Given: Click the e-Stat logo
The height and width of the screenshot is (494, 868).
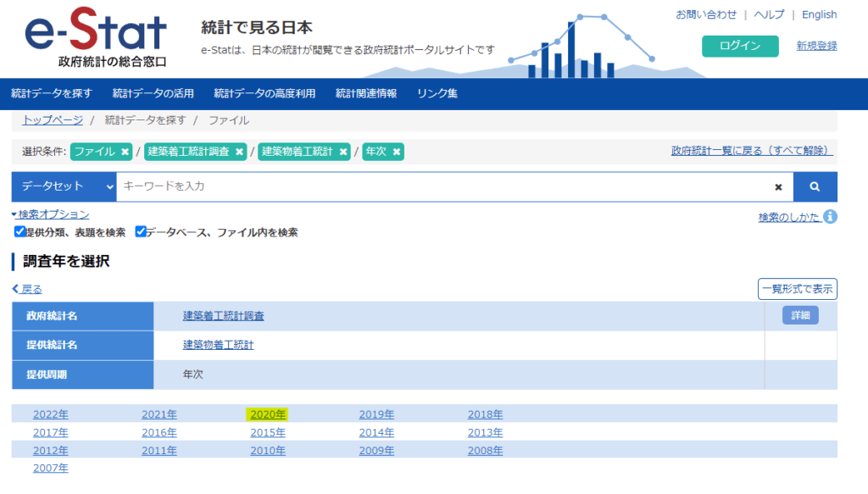Looking at the screenshot, I should coord(95,37).
